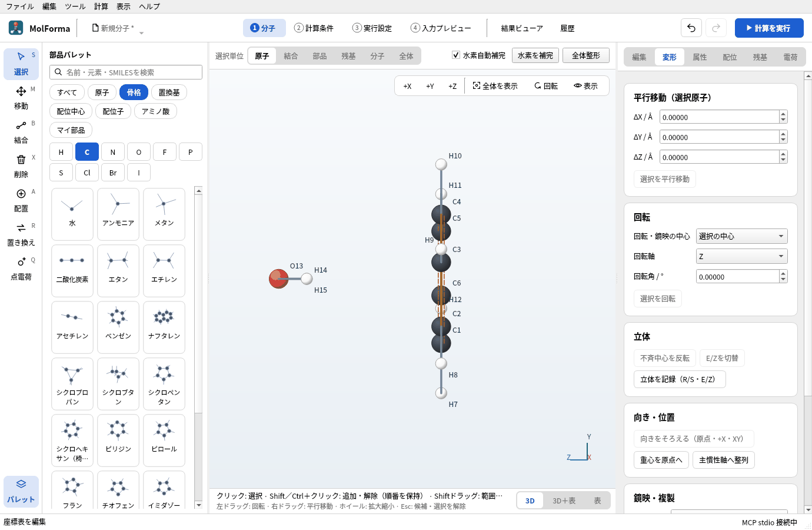Pick the 削除 (delete) trash tool
The height and width of the screenshot is (530, 812).
(21, 166)
